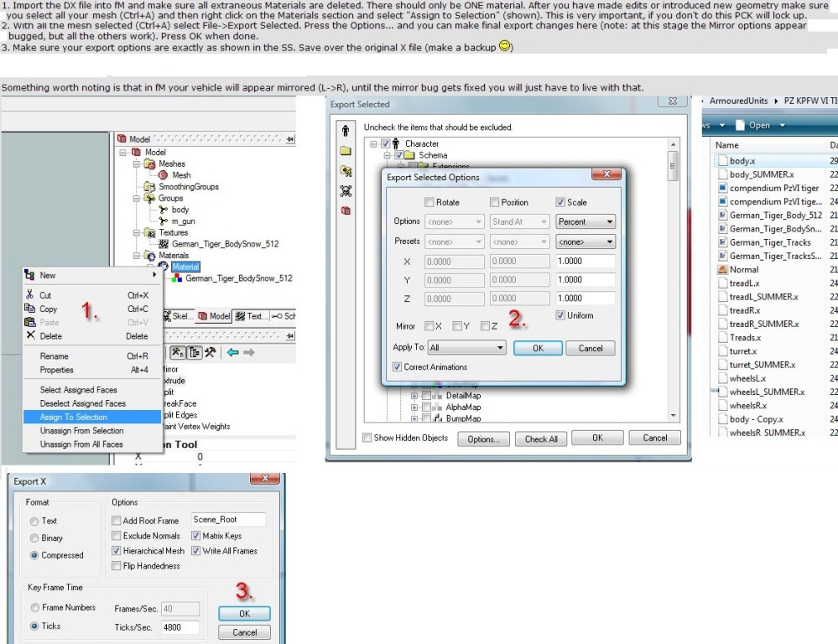This screenshot has width=838, height=644.
Task: Click the Open file icon in explorer toolbar
Action: [740, 125]
